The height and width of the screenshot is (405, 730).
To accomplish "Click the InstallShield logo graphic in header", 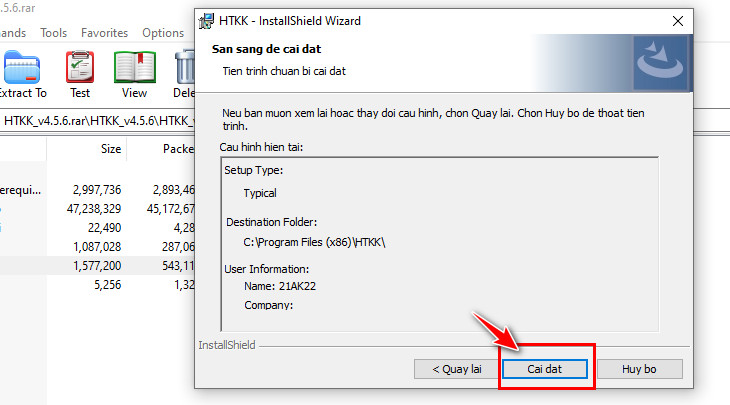I will (x=660, y=63).
